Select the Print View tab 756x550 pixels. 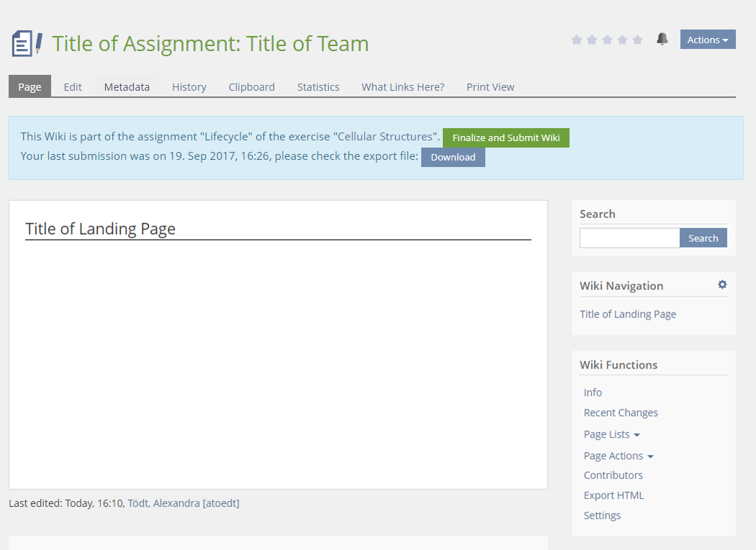[490, 87]
